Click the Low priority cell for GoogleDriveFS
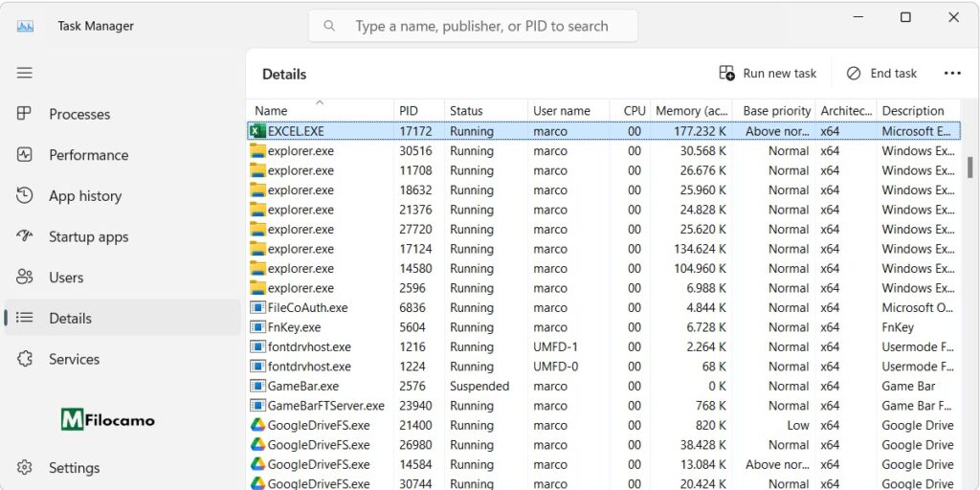Viewport: 980px width, 490px height. (x=798, y=425)
